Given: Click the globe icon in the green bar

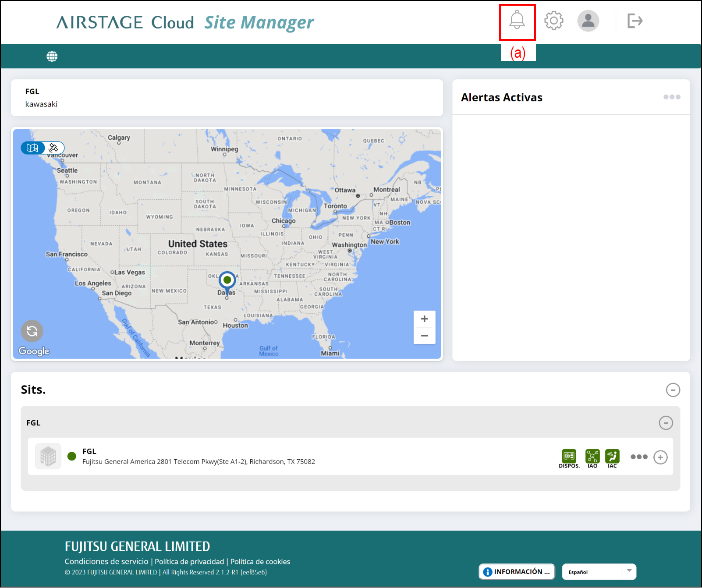Looking at the screenshot, I should [52, 57].
